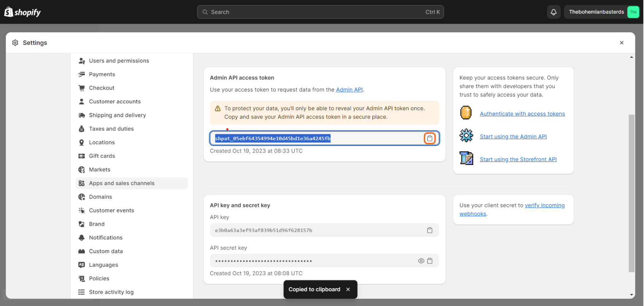Click the Store activity log icon

(x=81, y=292)
